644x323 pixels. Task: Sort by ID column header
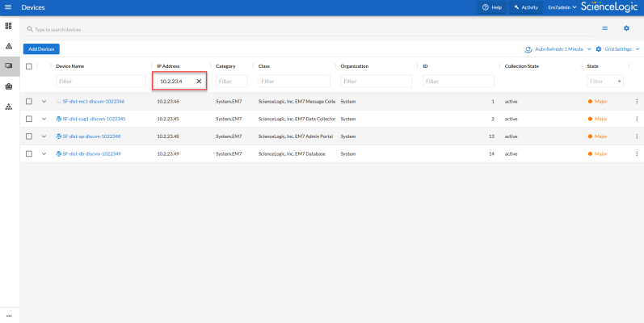426,66
